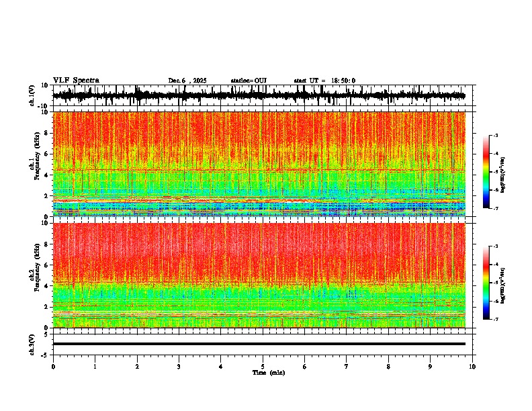
Task: Click the 'VLF Spectra' title text
Action: (x=76, y=81)
